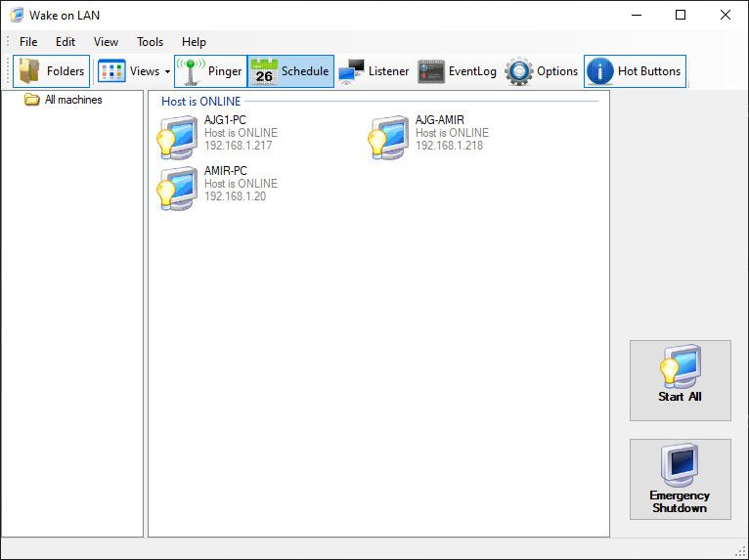Click the IP address 192.168.1.20
The width and height of the screenshot is (749, 560).
tap(235, 196)
